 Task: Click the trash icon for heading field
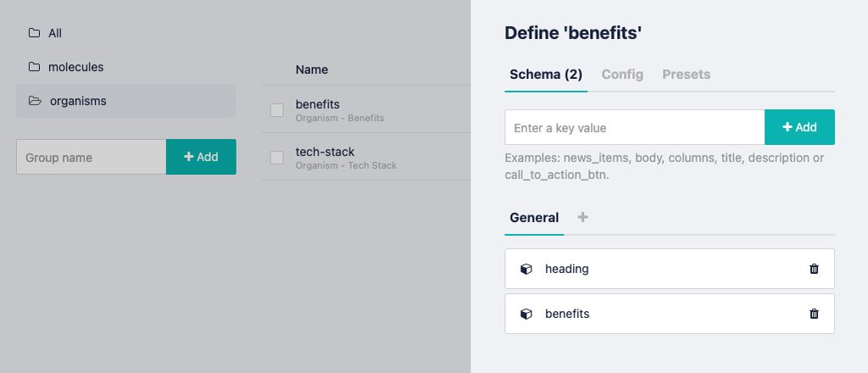pyautogui.click(x=814, y=269)
